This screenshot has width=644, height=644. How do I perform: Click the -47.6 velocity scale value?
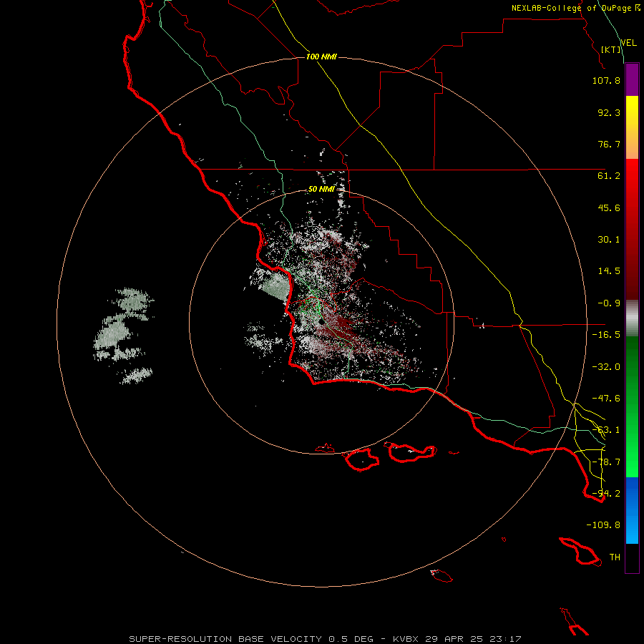[x=606, y=399]
